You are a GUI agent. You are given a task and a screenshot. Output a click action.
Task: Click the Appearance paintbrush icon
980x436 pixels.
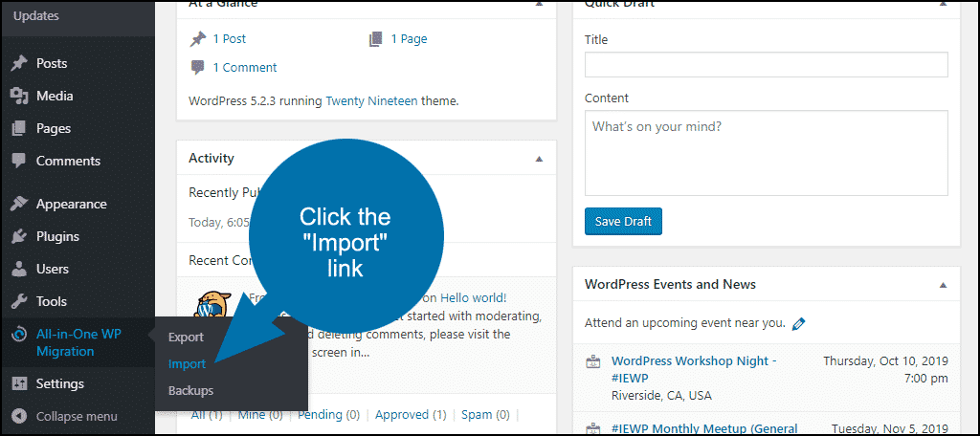19,205
